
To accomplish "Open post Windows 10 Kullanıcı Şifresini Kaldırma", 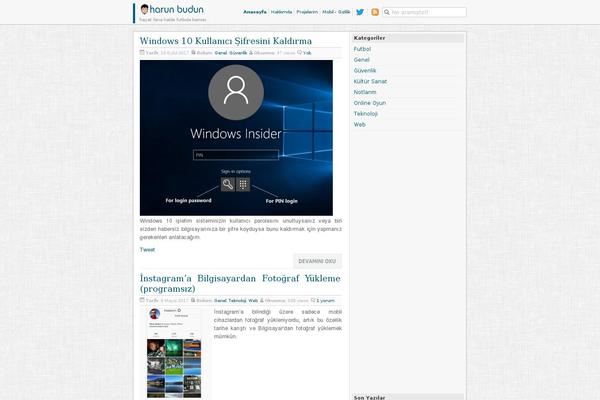I will (x=226, y=41).
